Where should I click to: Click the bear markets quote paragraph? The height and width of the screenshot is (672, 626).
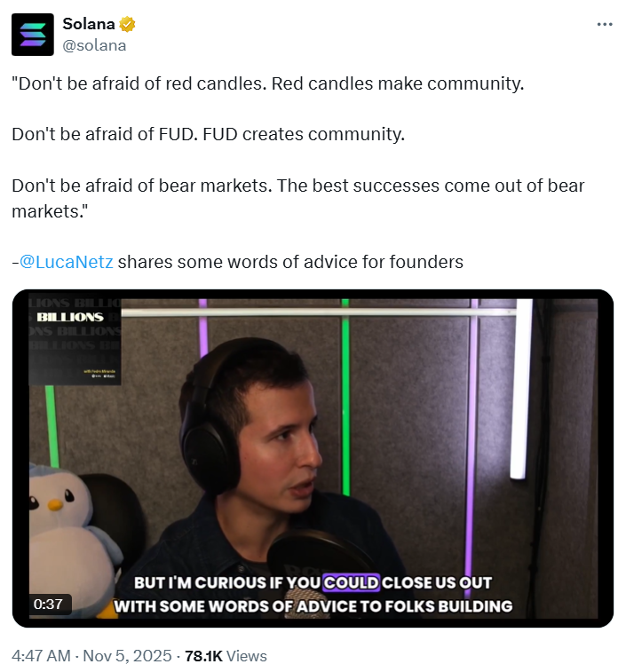click(x=298, y=199)
